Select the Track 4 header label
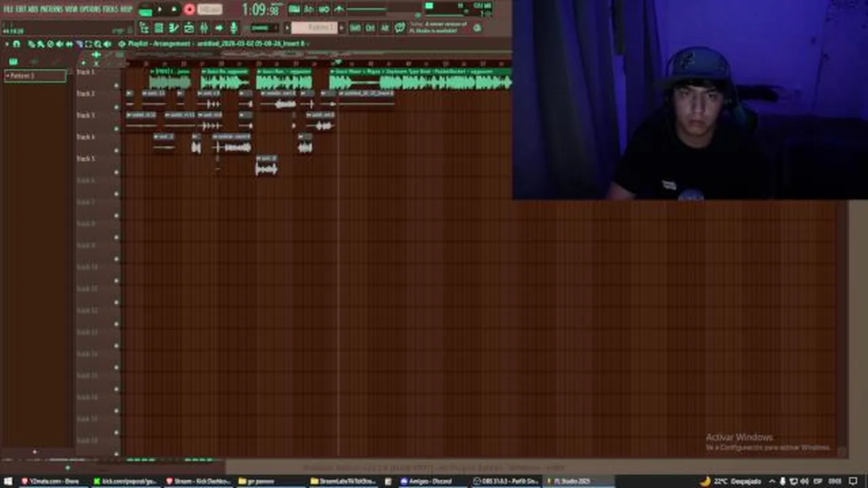 pyautogui.click(x=85, y=137)
